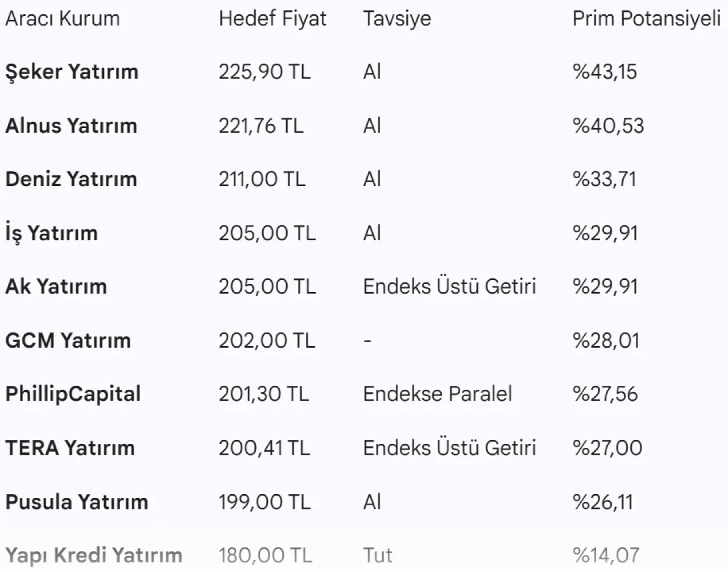Viewport: 728px width, 572px height.
Task: Select Deniz Yatırım in the table
Action: [x=71, y=179]
